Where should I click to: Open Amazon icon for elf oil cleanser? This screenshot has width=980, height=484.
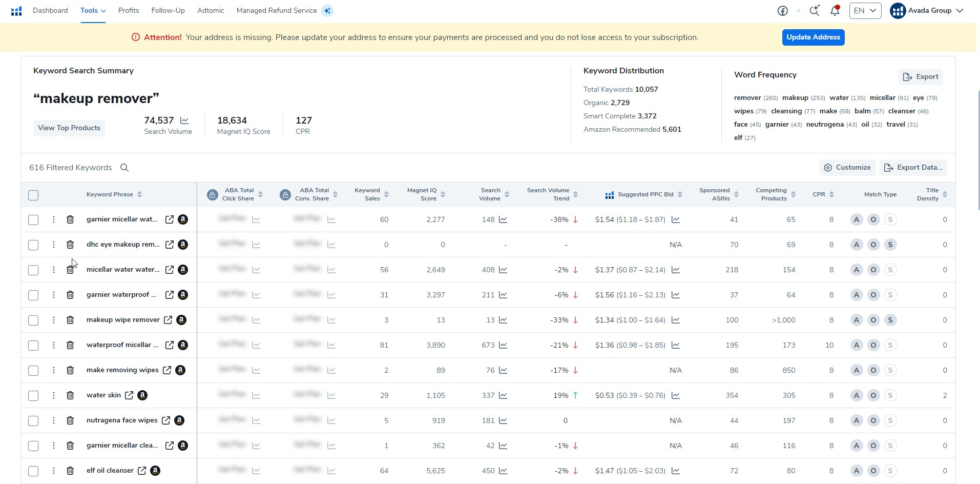(x=155, y=471)
